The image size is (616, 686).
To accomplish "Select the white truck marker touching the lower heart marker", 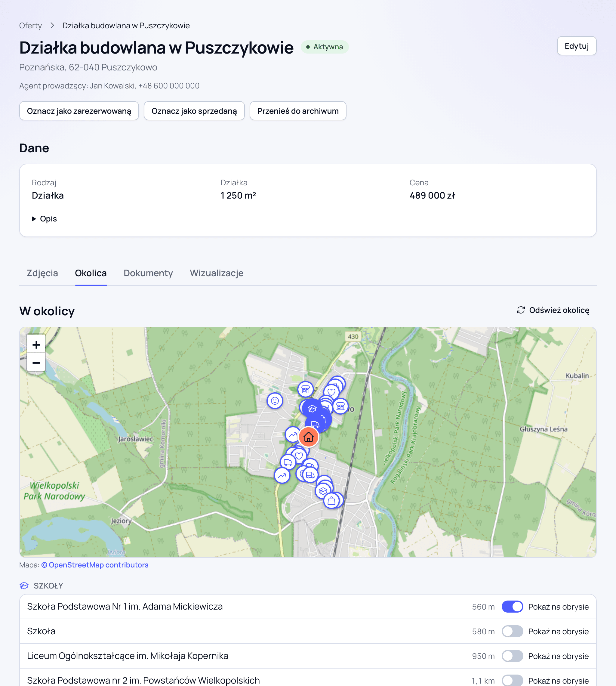I will (288, 462).
